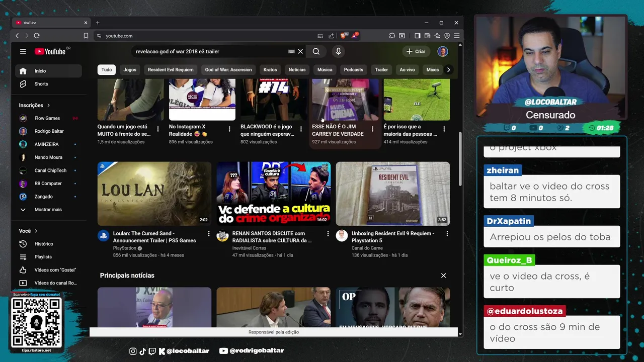Select the Notícias filter chip
644x362 pixels.
(297, 70)
